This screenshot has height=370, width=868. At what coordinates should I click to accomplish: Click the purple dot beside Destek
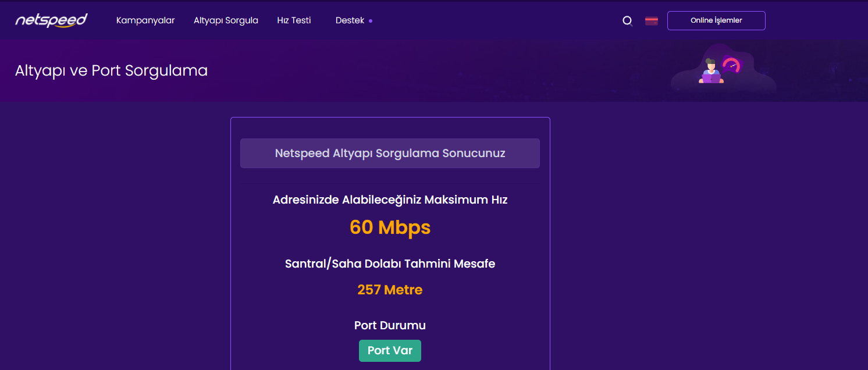click(x=371, y=21)
